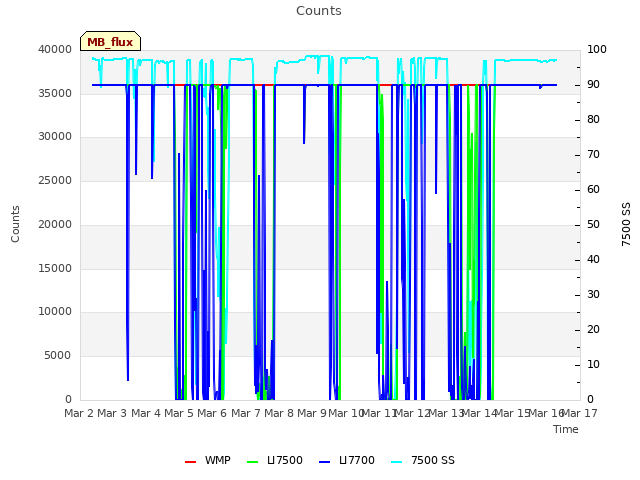
Task: Click the cyan 7500 SS legend marker
Action: click(396, 462)
